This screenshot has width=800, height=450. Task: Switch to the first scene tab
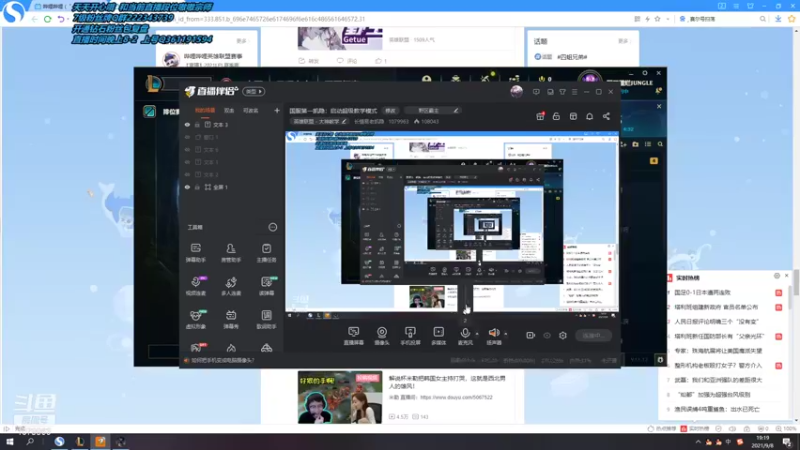pos(205,110)
